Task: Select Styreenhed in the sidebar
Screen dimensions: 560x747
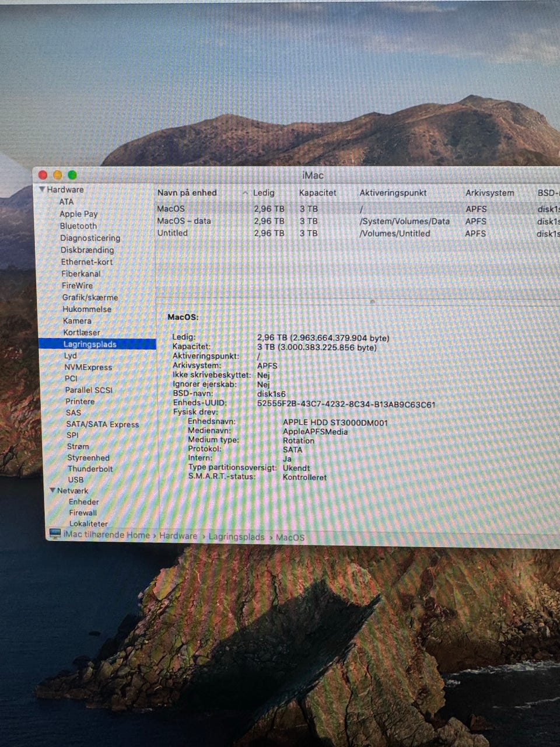Action: coord(88,458)
